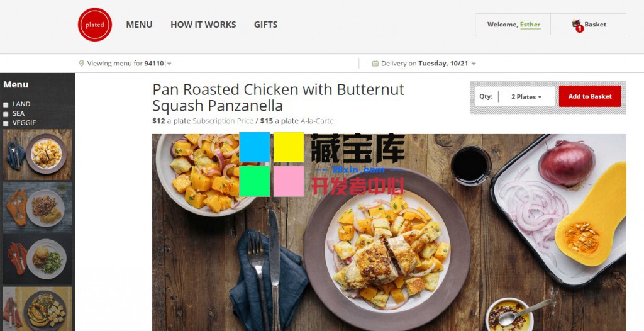Click the pink color square
Viewport: 644px width, 331px height.
pos(289,181)
